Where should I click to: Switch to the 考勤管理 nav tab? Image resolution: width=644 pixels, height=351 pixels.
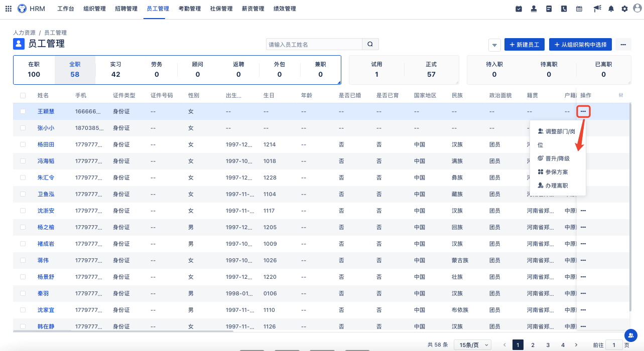point(189,9)
